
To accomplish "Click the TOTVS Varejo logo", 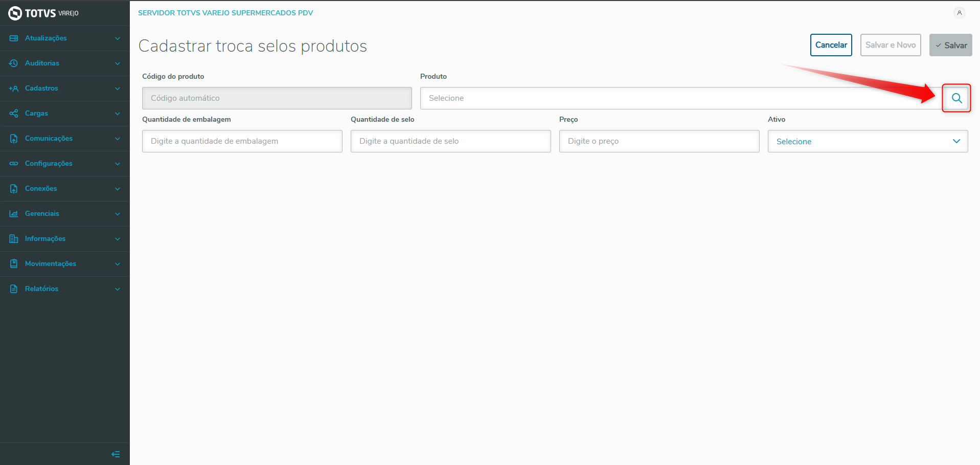I will (x=43, y=13).
